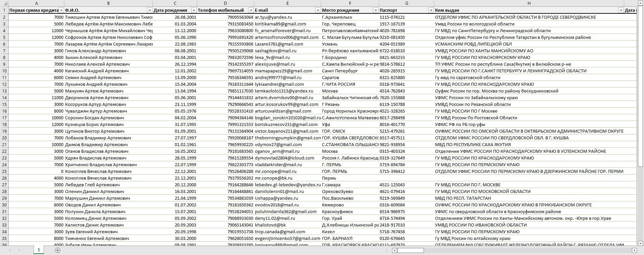Open the Телефон мобильный filter dropdown
The height and width of the screenshot is (255, 644).
coord(251,10)
